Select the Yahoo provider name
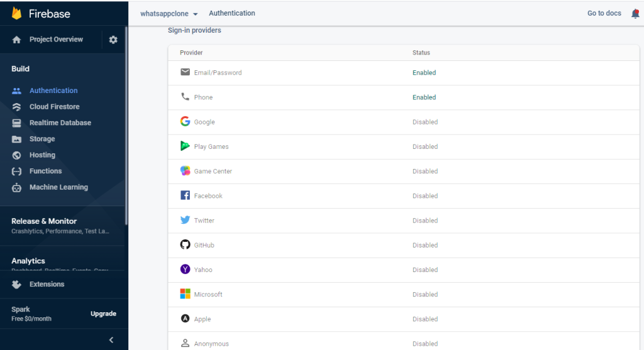The image size is (644, 350). coord(203,270)
